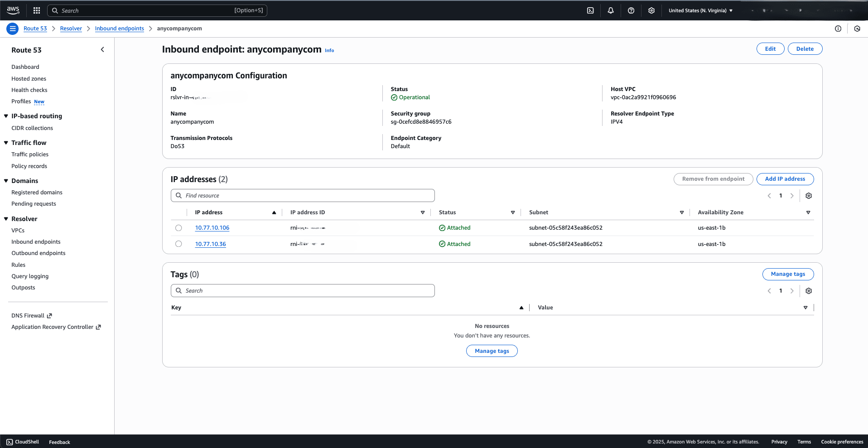Open the notifications bell

(x=610, y=10)
